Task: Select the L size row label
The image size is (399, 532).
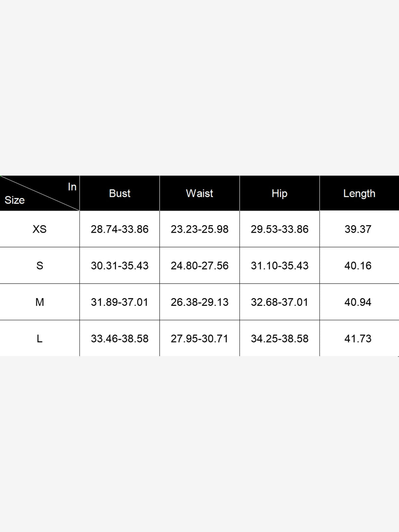Action: click(40, 339)
